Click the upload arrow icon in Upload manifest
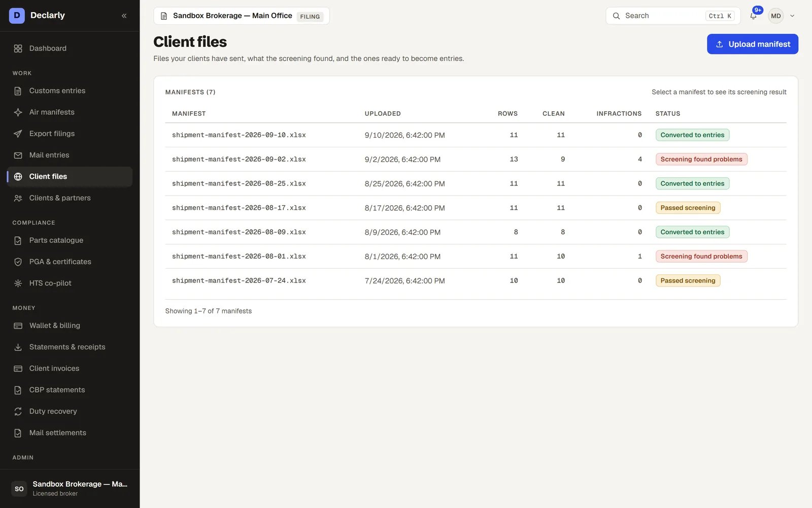The height and width of the screenshot is (508, 812). pyautogui.click(x=719, y=44)
